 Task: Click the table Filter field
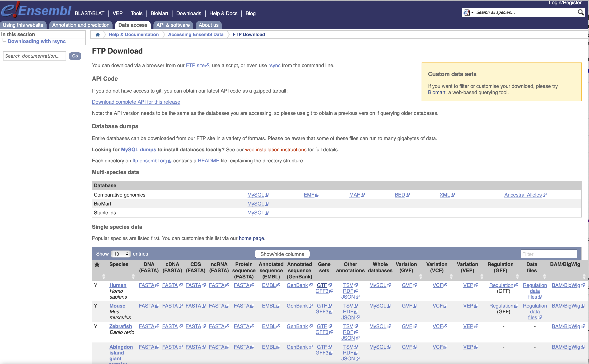point(549,254)
